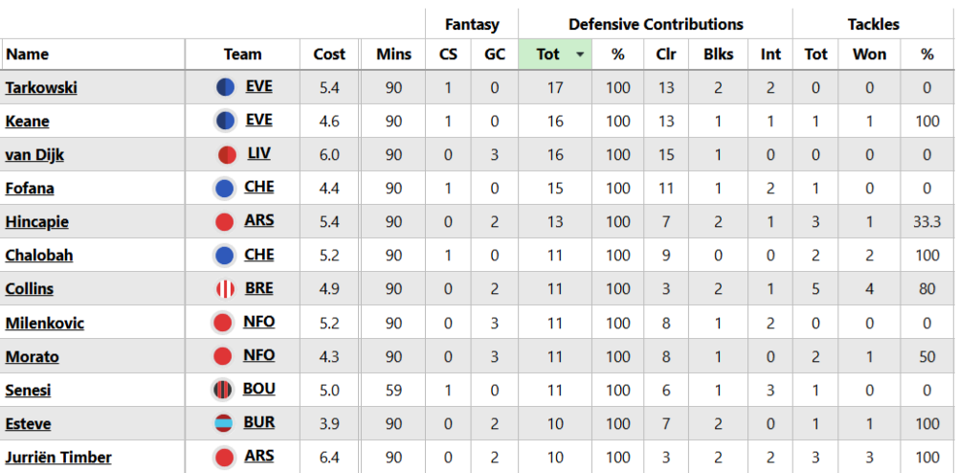Screen dimensions: 980x473
Task: Click Bournemouth badge icon in Senesi row
Action: [223, 390]
